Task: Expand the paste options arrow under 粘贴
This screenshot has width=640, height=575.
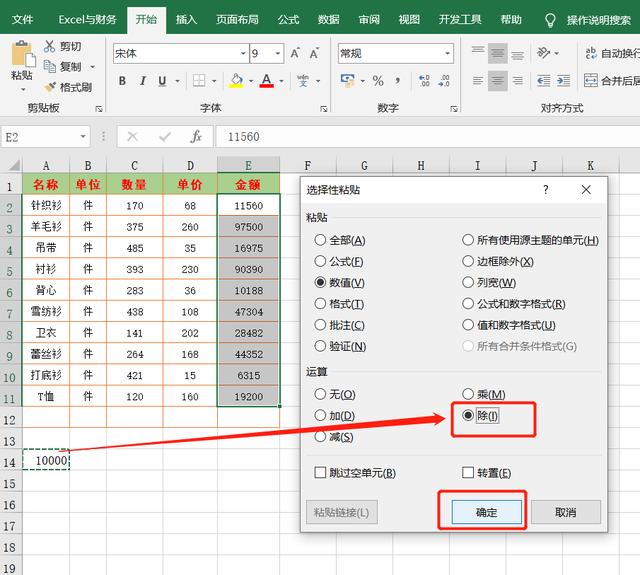Action: click(22, 89)
